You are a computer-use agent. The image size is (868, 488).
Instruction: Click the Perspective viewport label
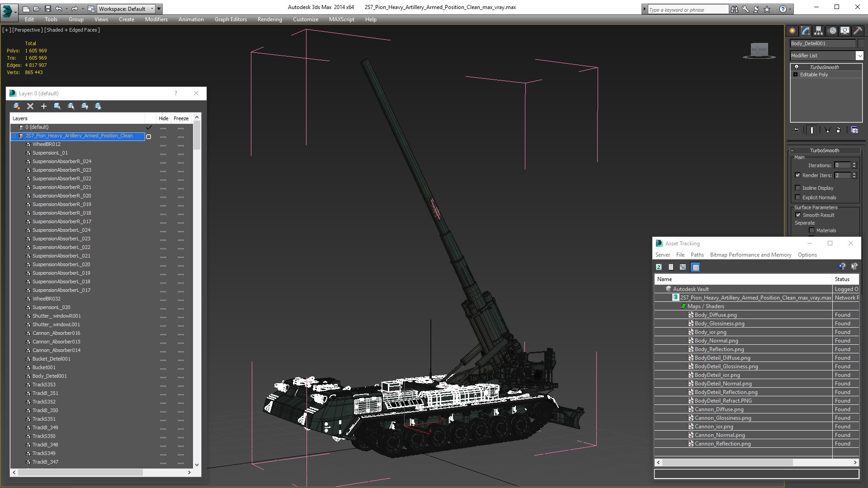[28, 30]
